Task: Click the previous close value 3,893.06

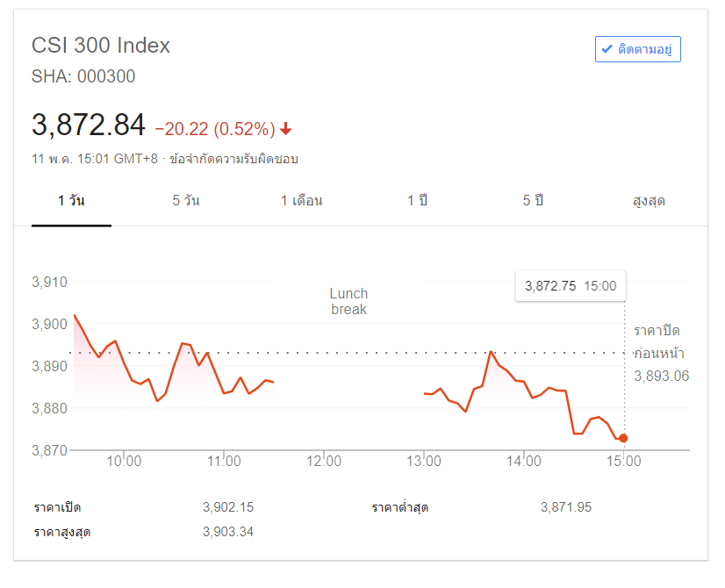Action: coord(661,376)
